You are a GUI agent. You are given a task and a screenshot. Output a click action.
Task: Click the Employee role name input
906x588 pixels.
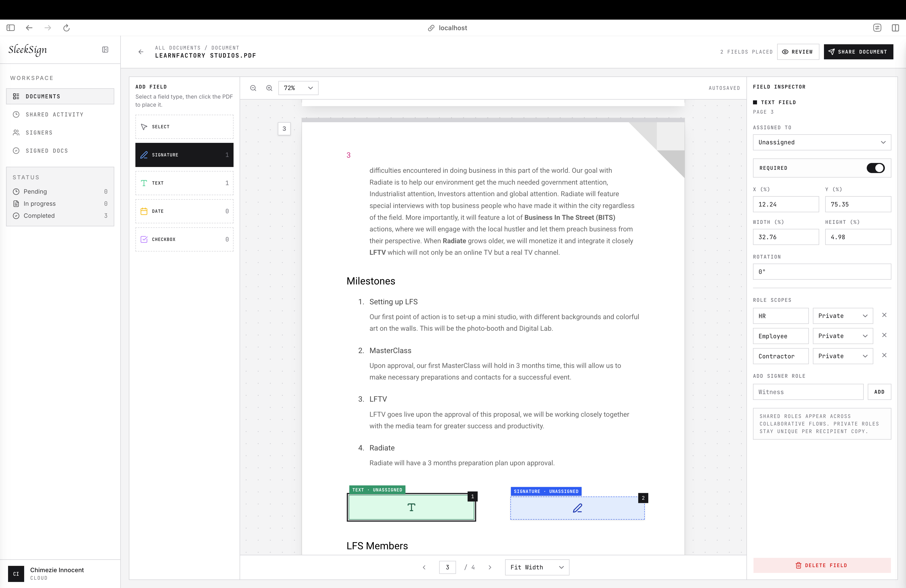tap(780, 336)
